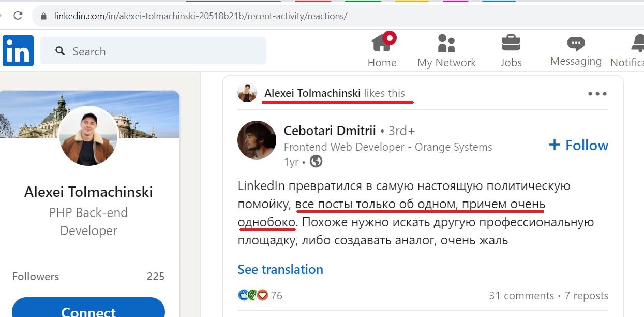Reload the page in the browser
Viewport: 644px width, 317px height.
[18, 16]
